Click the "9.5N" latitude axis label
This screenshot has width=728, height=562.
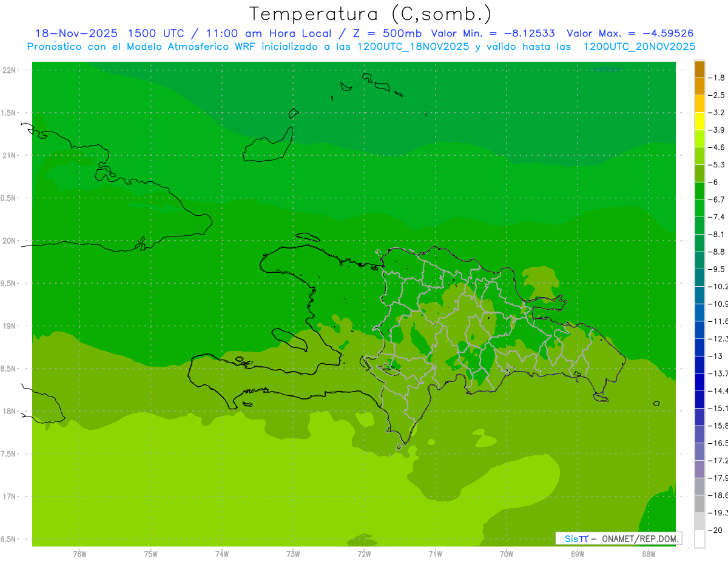pyautogui.click(x=8, y=283)
